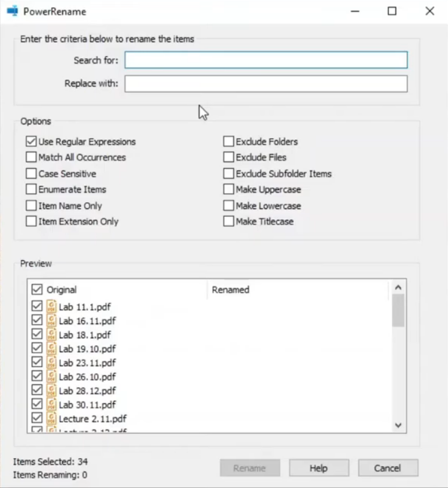The width and height of the screenshot is (448, 488).
Task: Click the PDF icon of Lab 11.1.pdf
Action: [51, 306]
